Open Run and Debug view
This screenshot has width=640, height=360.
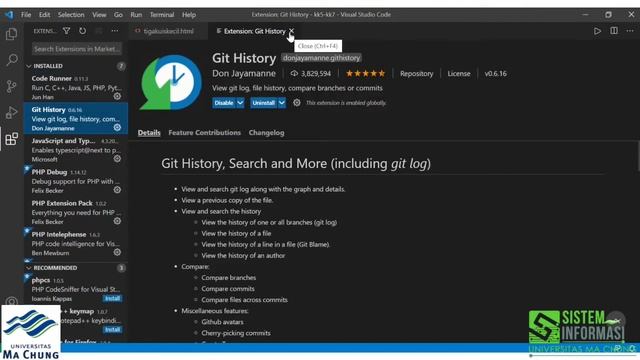click(11, 113)
